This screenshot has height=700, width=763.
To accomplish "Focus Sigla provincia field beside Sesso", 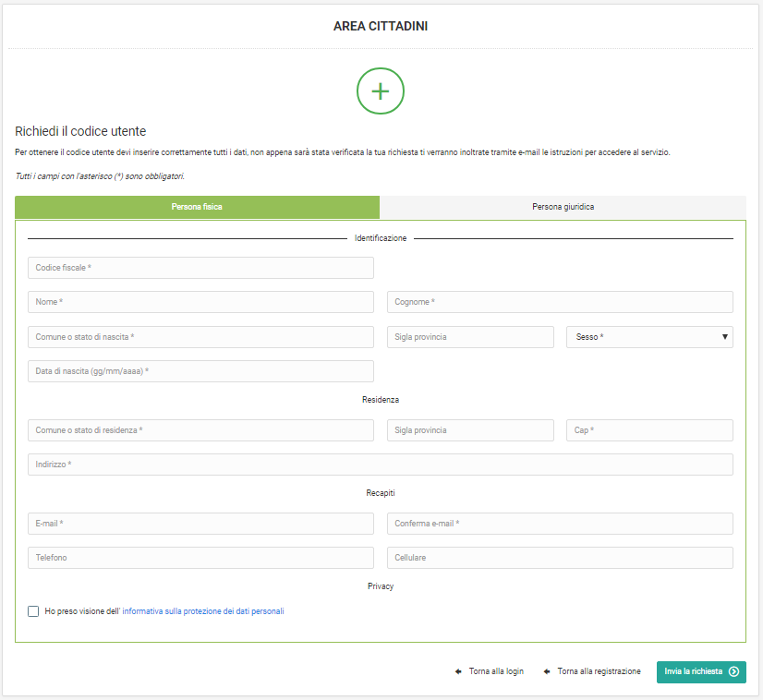I will click(x=470, y=337).
